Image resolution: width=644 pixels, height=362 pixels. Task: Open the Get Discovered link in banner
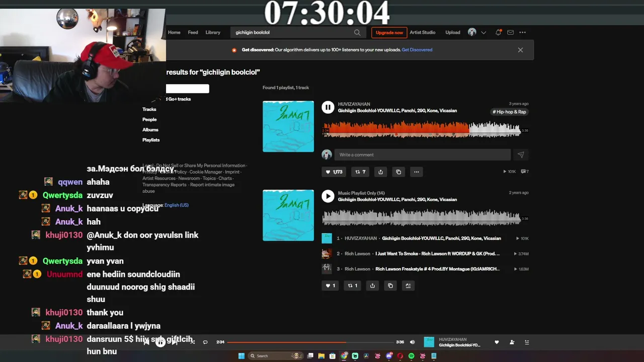tap(417, 50)
